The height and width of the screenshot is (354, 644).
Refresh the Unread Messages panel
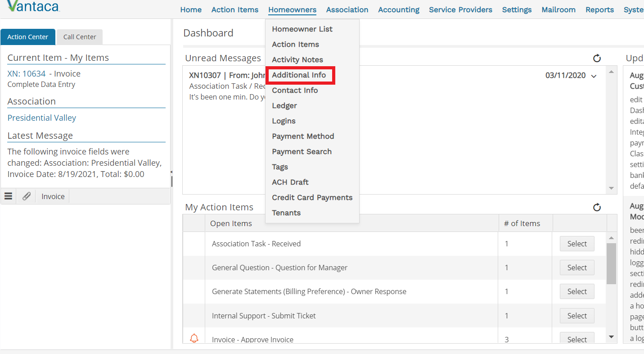tap(597, 59)
